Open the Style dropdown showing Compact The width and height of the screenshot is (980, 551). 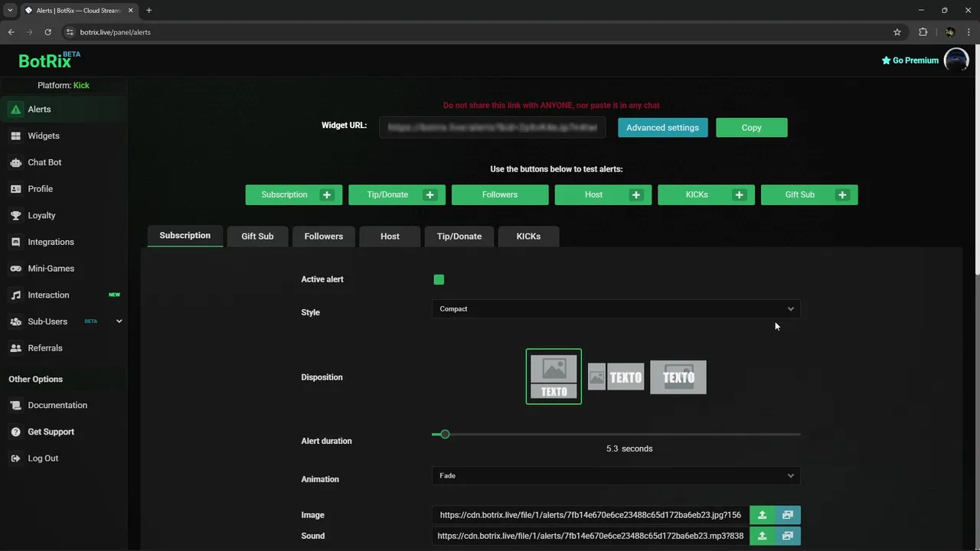pos(616,309)
